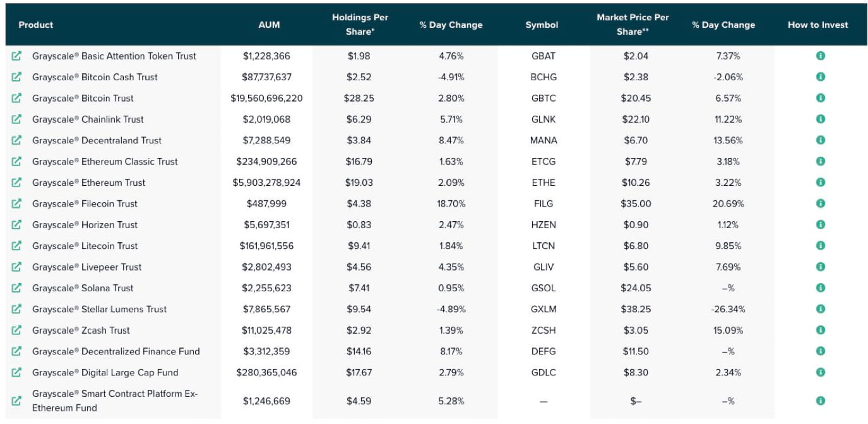Click info icon for Digital Large Cap Fund
The image size is (868, 424).
[820, 372]
